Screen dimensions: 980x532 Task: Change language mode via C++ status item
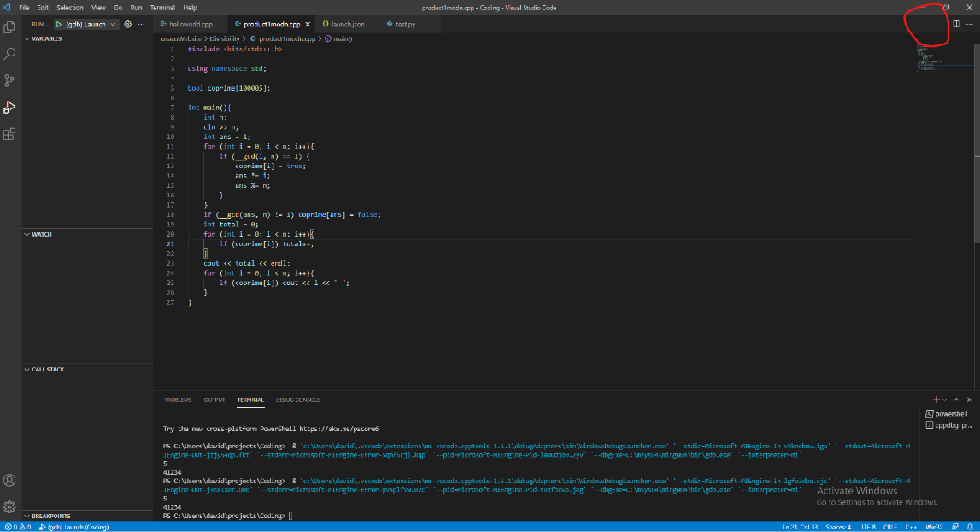coord(911,527)
